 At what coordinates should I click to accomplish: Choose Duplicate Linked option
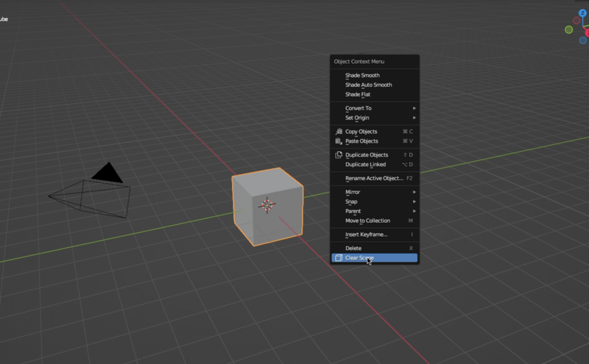coord(374,165)
